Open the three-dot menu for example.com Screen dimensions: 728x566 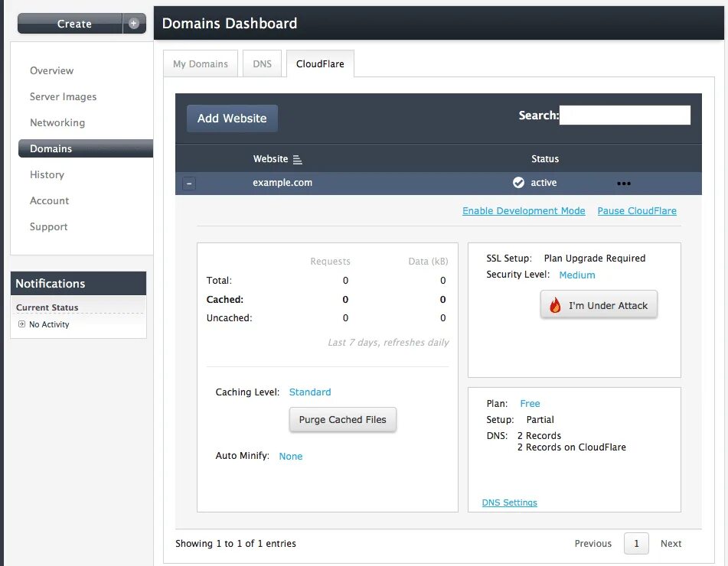click(624, 184)
